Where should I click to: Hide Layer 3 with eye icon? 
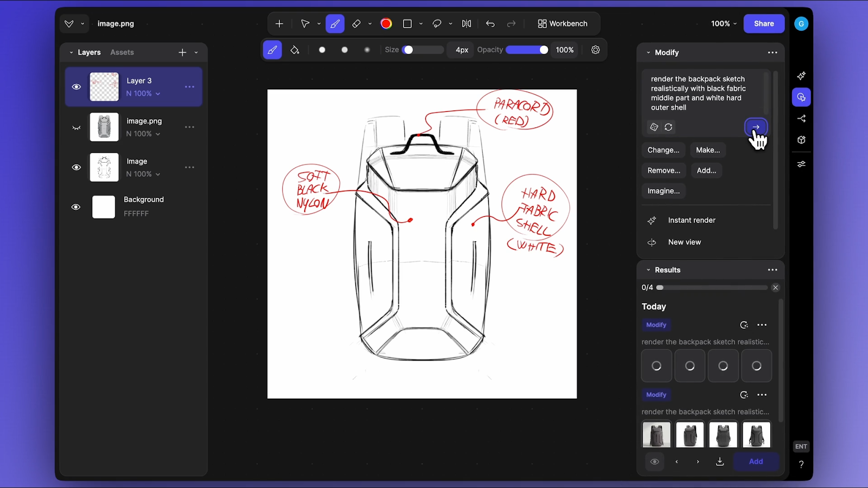point(76,87)
